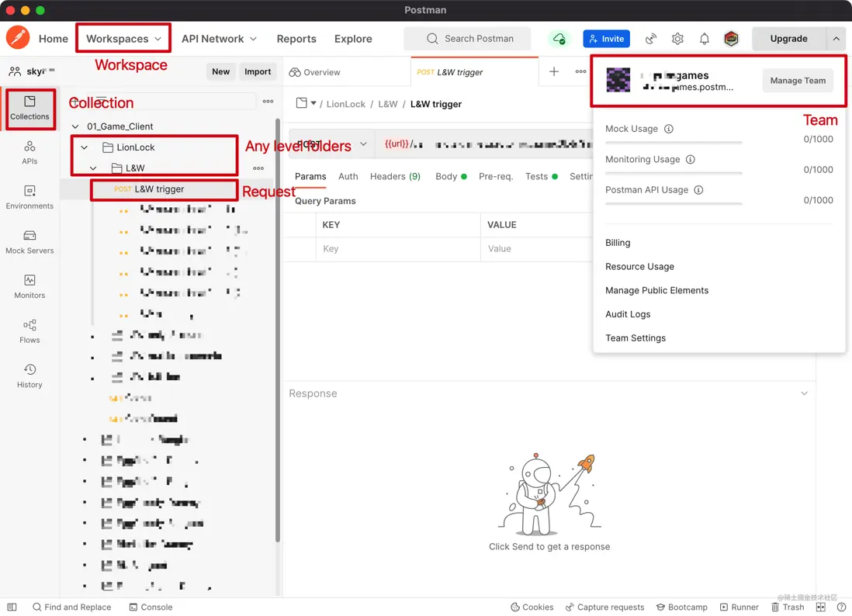Open the HTTP method dropdown
This screenshot has height=616, width=852.
(331, 144)
